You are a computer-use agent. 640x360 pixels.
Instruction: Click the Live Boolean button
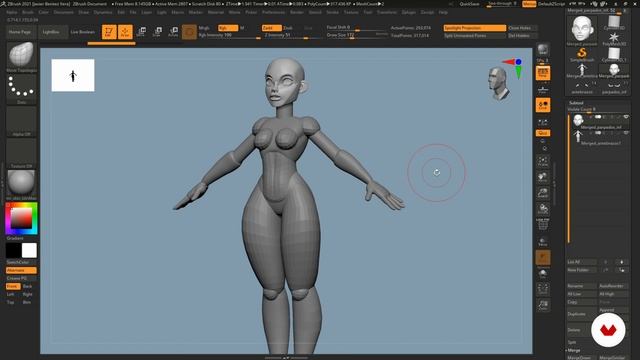[82, 32]
